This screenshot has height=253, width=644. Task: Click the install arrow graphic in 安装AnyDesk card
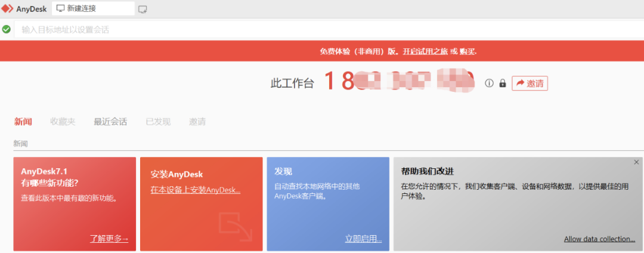coord(236,227)
